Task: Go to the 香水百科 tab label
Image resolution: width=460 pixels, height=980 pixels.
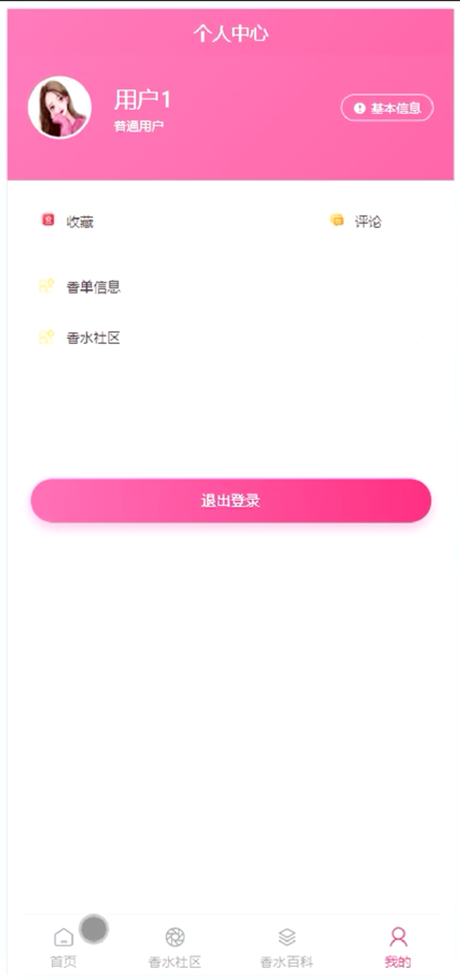Action: click(x=286, y=962)
